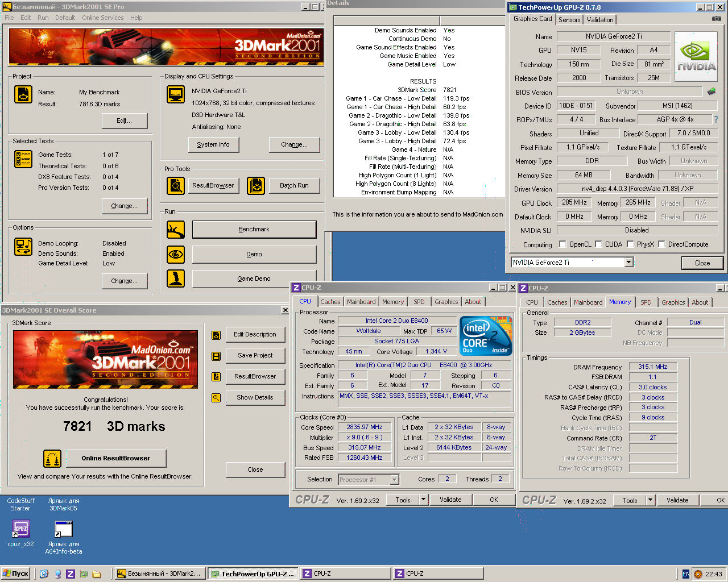
Task: Click the Пуск Start button
Action: pos(15,574)
